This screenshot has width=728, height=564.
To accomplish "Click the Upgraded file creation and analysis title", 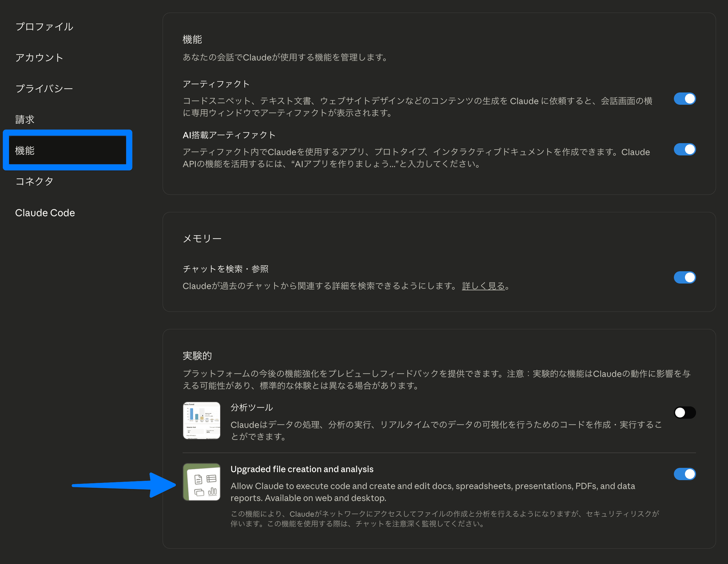I will (302, 469).
